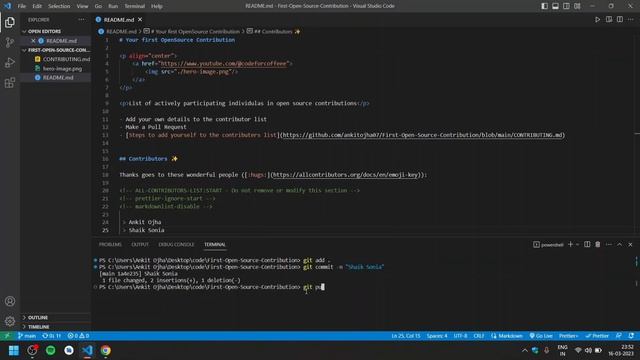This screenshot has height=360, width=640.
Task: Kill terminal with trash icon
Action: [598, 244]
